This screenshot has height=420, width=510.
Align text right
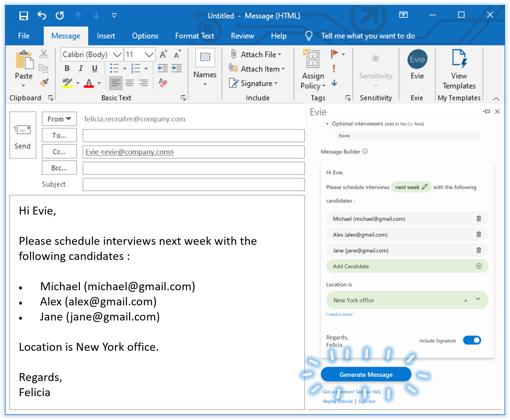(x=143, y=83)
